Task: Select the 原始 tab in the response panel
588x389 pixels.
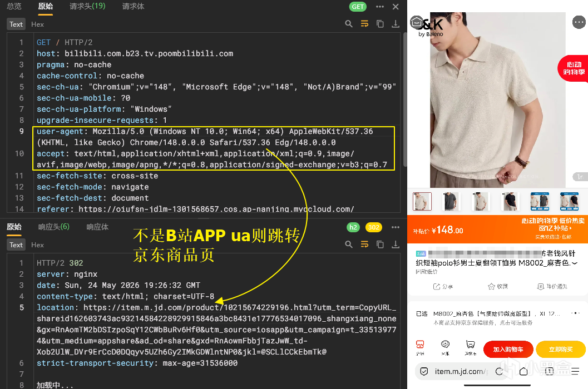Action: pos(14,227)
